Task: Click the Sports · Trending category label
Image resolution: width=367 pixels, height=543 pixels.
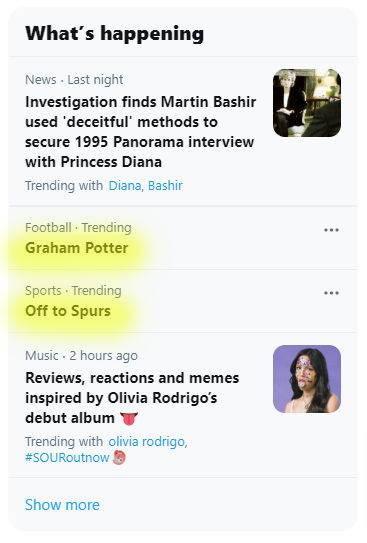Action: pos(73,291)
